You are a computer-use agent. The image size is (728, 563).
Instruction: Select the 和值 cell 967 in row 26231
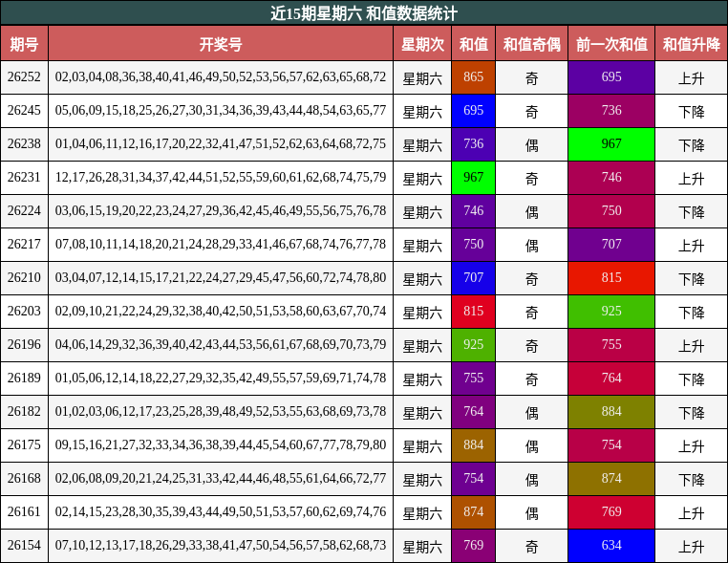(473, 178)
